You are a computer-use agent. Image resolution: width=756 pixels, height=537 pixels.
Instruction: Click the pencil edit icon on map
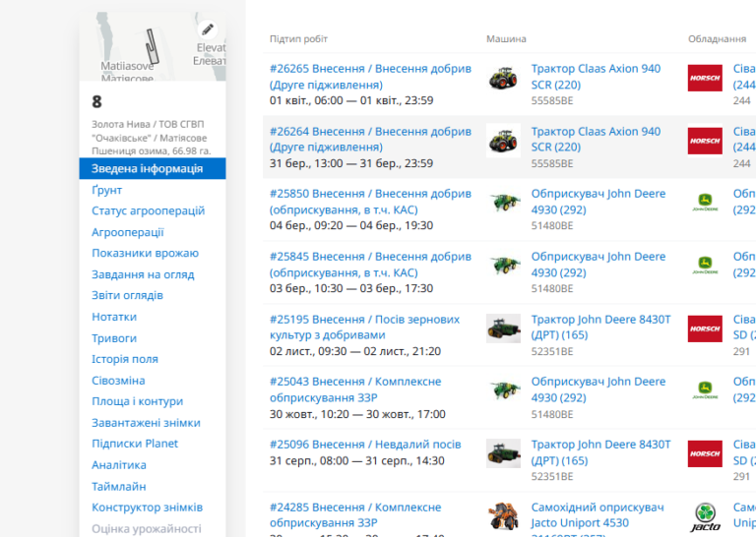[x=207, y=29]
